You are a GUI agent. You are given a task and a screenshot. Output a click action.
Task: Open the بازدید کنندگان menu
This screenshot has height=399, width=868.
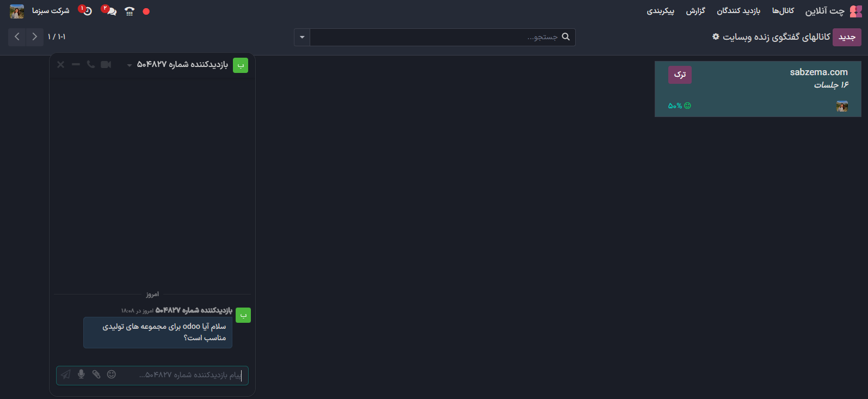coord(738,11)
